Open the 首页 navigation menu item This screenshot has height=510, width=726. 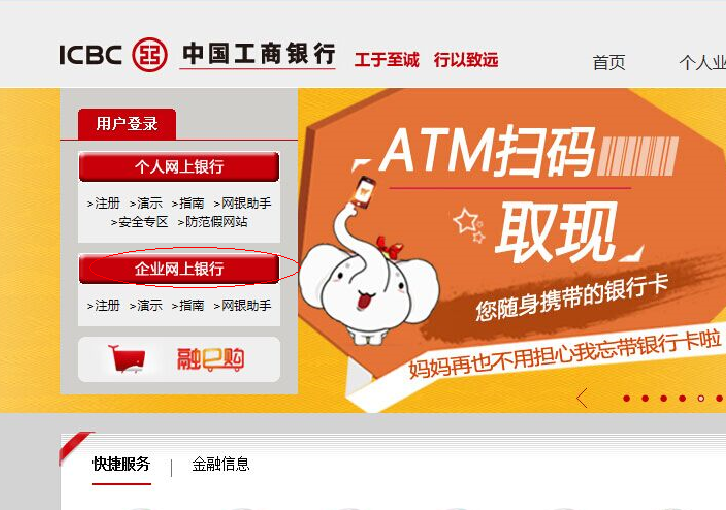(x=609, y=62)
